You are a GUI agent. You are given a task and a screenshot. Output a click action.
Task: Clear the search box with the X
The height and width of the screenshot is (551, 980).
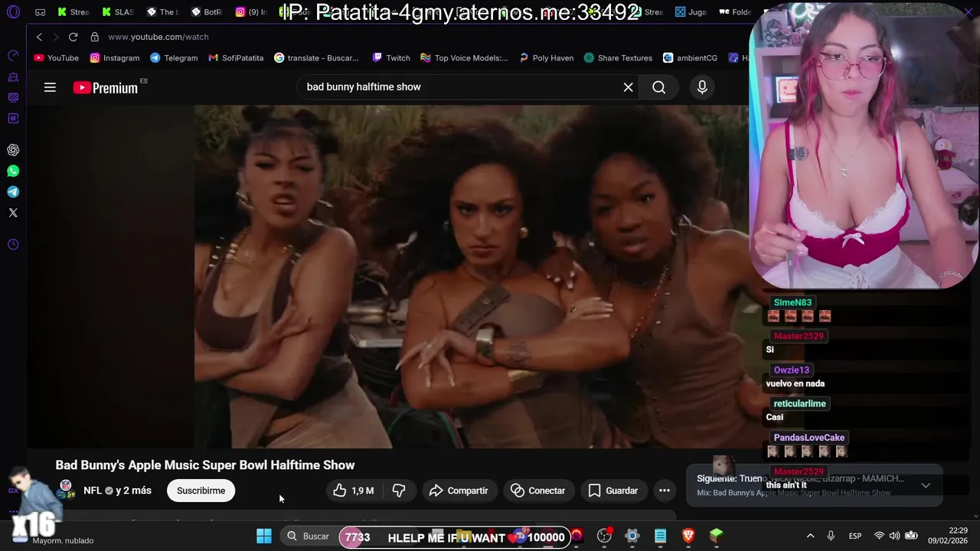[628, 87]
